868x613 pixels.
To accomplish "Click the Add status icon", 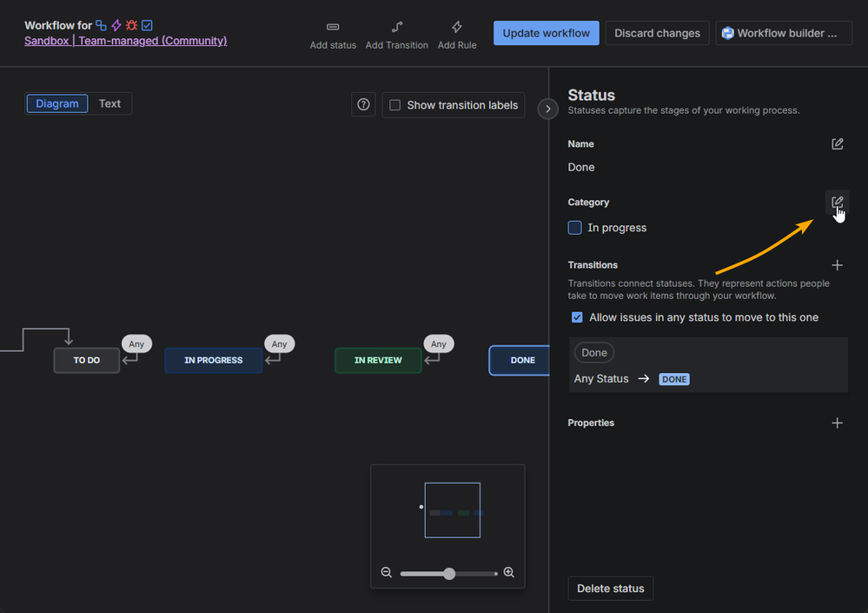I will pyautogui.click(x=333, y=27).
